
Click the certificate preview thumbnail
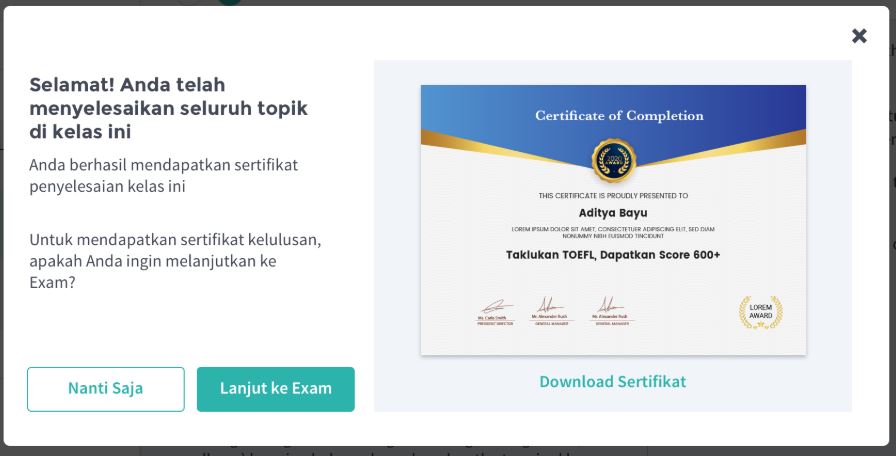click(x=613, y=220)
